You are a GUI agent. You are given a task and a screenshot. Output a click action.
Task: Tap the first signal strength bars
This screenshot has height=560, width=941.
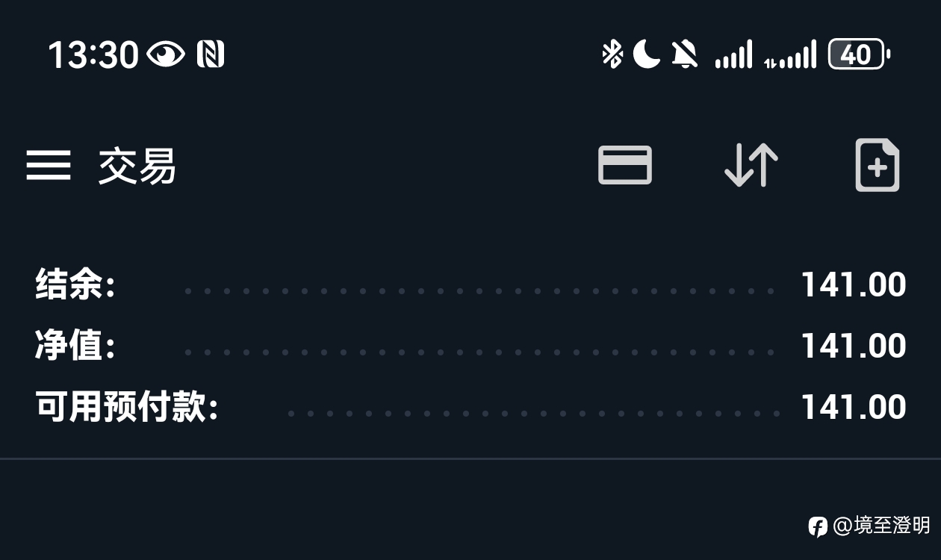pos(733,55)
